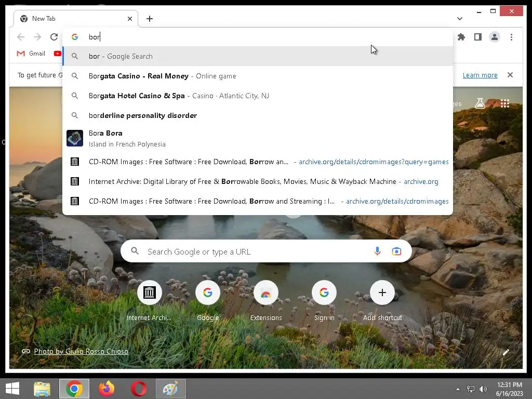The height and width of the screenshot is (399, 532).
Task: Click the Bora Bora thumbnail image
Action: point(75,138)
